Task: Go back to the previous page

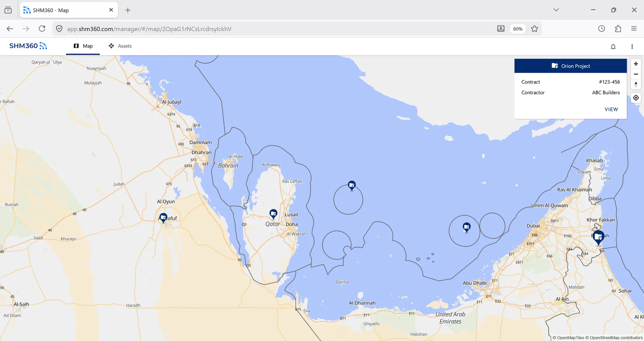Action: (x=10, y=29)
